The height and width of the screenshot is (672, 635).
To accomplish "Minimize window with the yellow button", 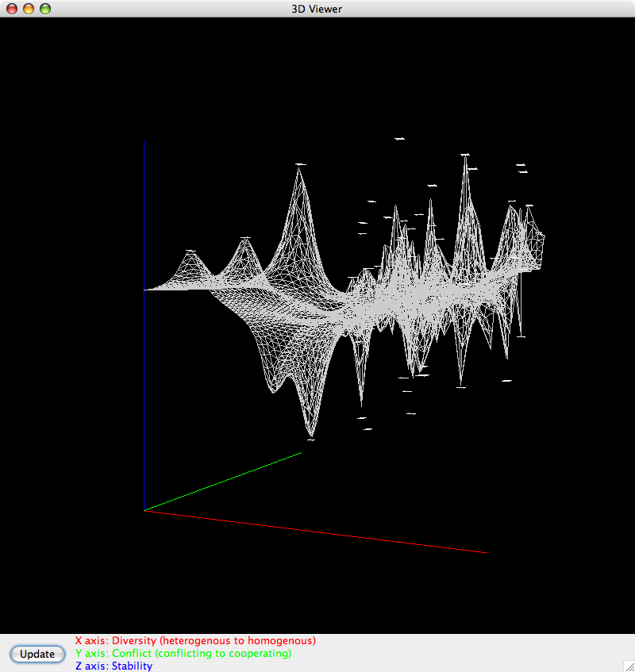I will (x=29, y=9).
